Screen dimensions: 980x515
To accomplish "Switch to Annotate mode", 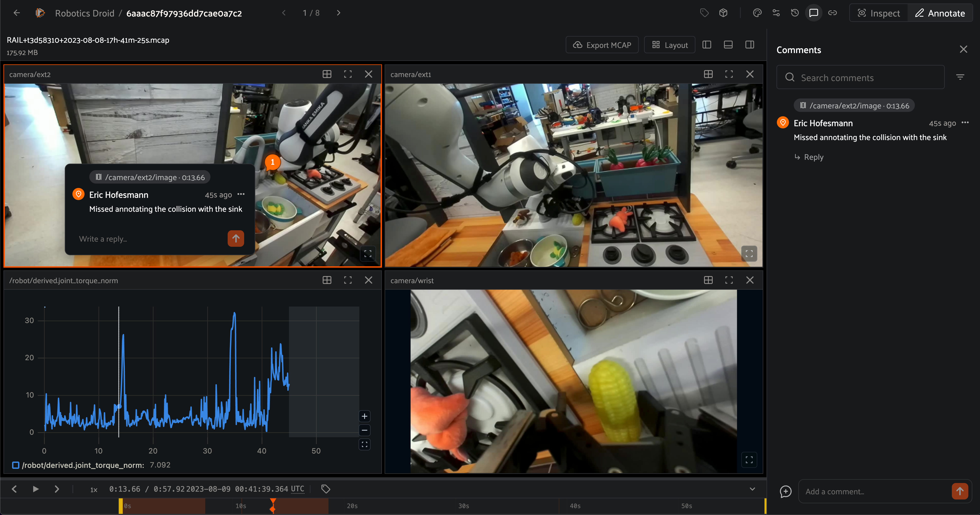I will [x=940, y=13].
